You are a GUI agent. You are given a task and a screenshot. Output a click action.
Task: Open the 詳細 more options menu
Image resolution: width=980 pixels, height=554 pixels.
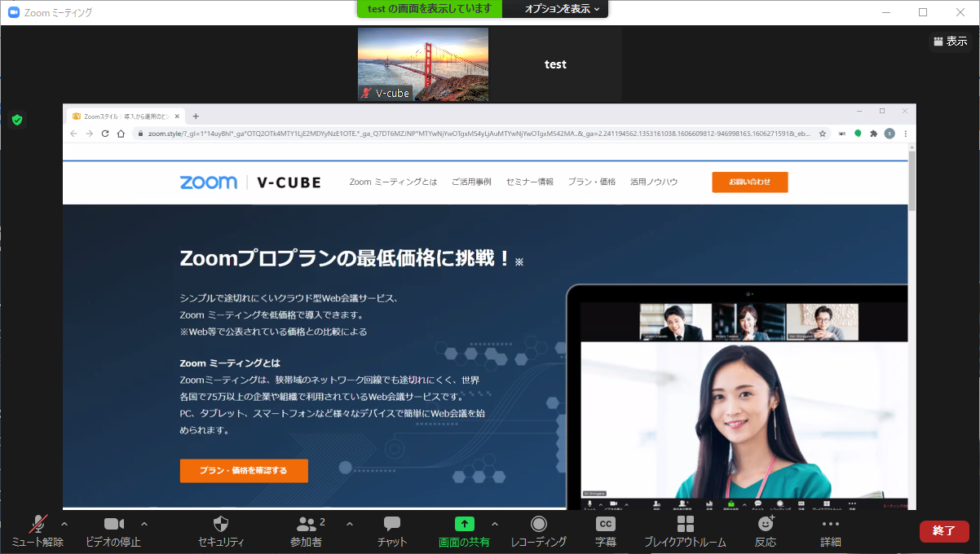point(831,531)
